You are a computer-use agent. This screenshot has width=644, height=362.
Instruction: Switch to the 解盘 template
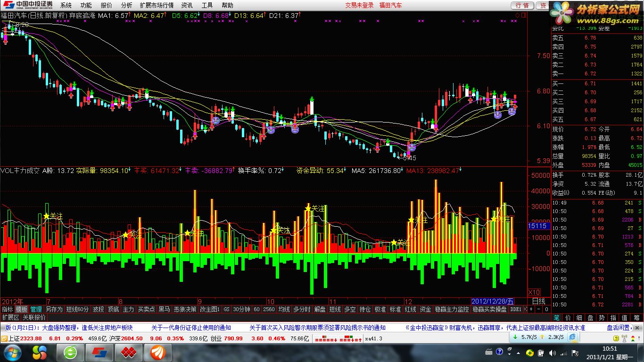point(320,309)
